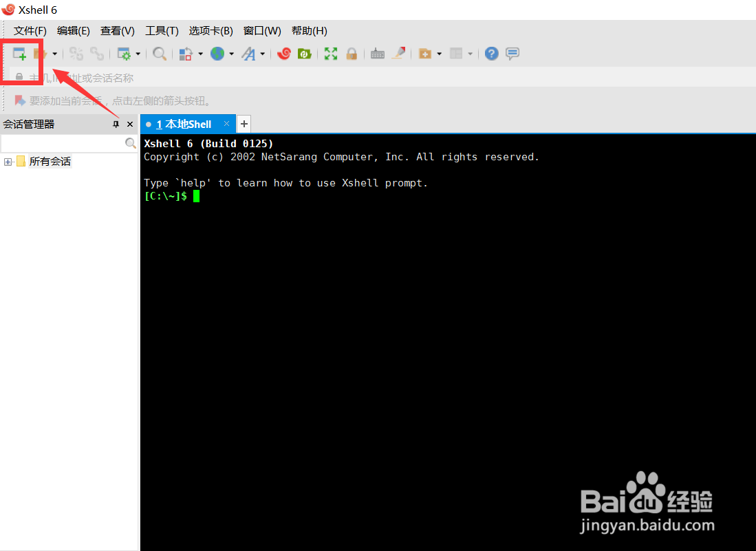Open the color scheme icon

pos(186,54)
